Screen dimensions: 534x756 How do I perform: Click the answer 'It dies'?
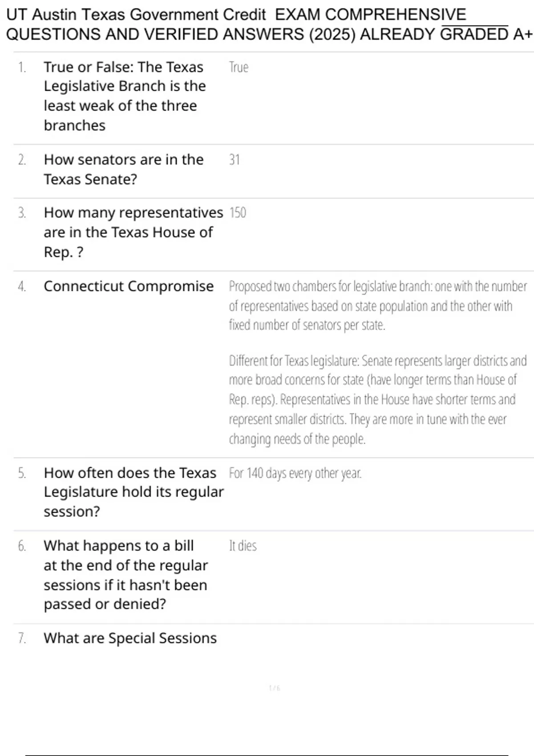[243, 546]
